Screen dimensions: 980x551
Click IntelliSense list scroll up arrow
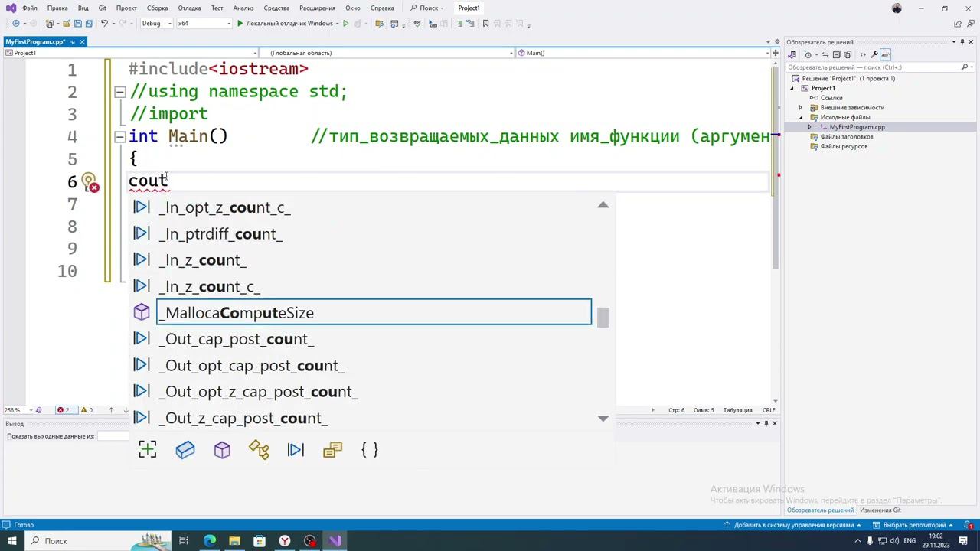[x=603, y=205]
